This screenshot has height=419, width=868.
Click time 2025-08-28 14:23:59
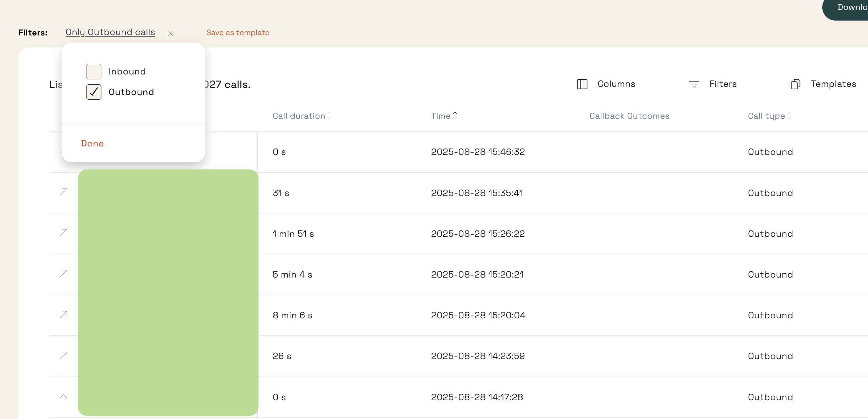click(478, 356)
